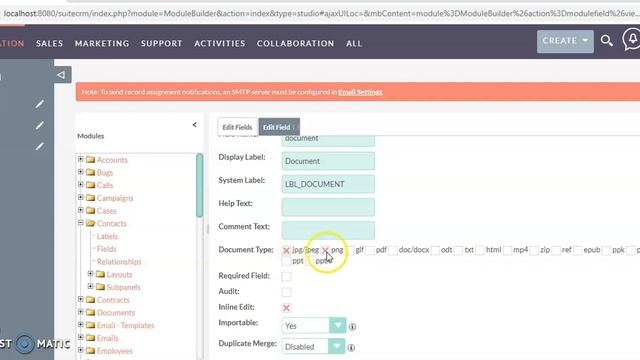640x360 pixels.
Task: Click the info icon next to Duplicate Merge
Action: coord(351,348)
